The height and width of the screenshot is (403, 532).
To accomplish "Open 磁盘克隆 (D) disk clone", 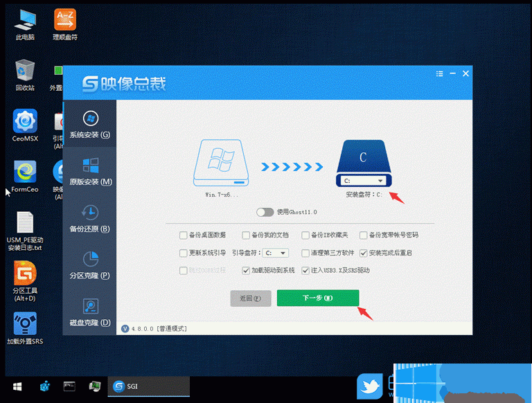I will (x=89, y=312).
